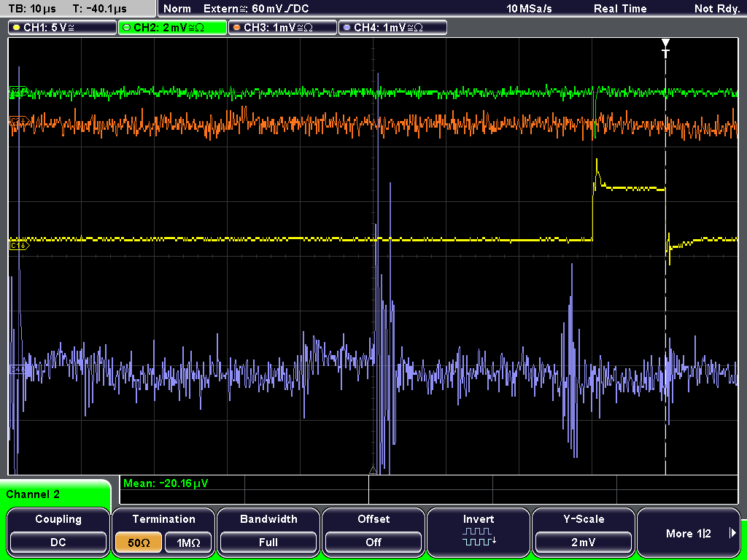Select the CH3: 1 mV channel tab
The height and width of the screenshot is (560, 747).
(282, 28)
